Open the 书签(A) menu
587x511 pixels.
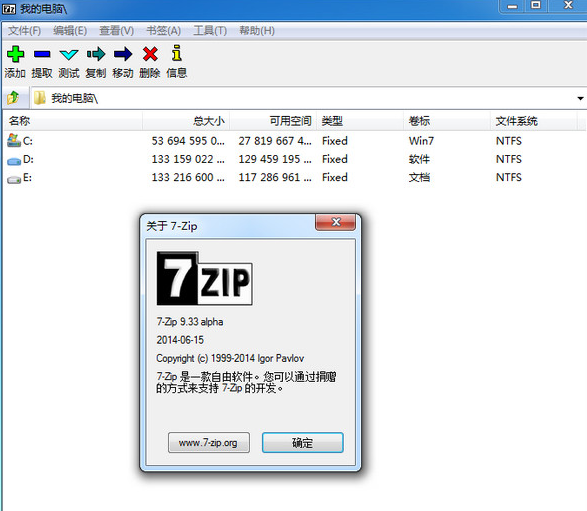click(x=164, y=31)
